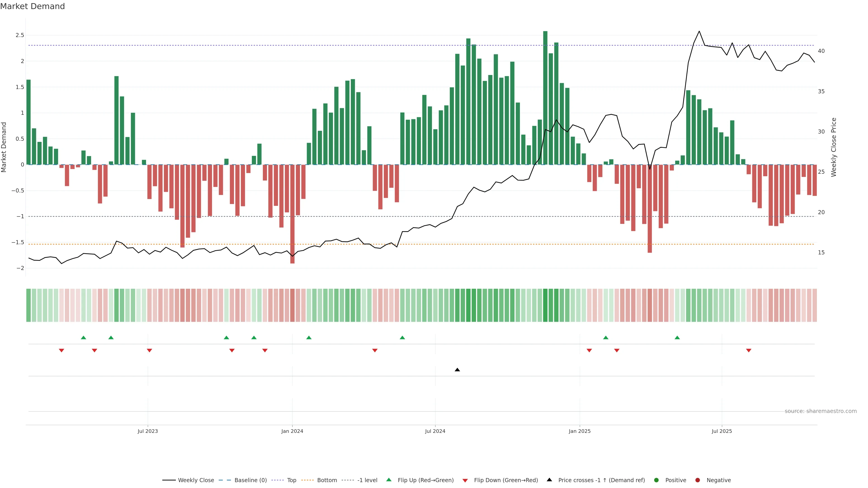Click the Positive green circle legend icon
This screenshot has height=488, width=868.
pyautogui.click(x=656, y=480)
